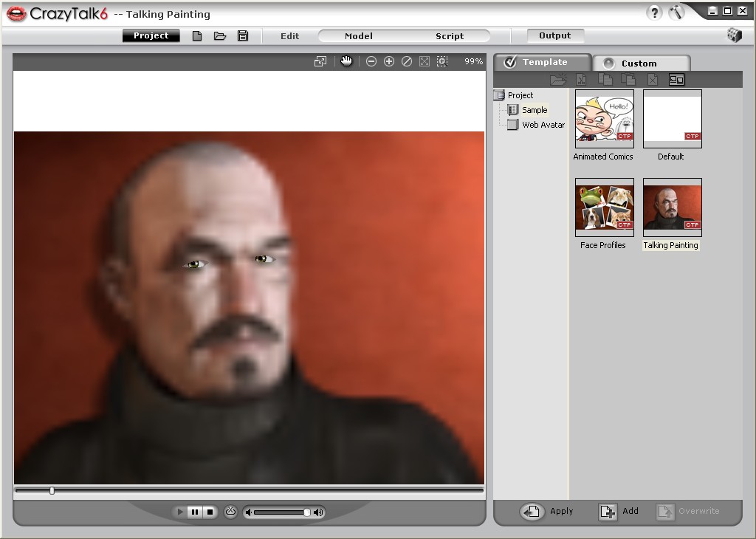The height and width of the screenshot is (539, 756).
Task: Click the playback timeline slider handle
Action: [52, 491]
